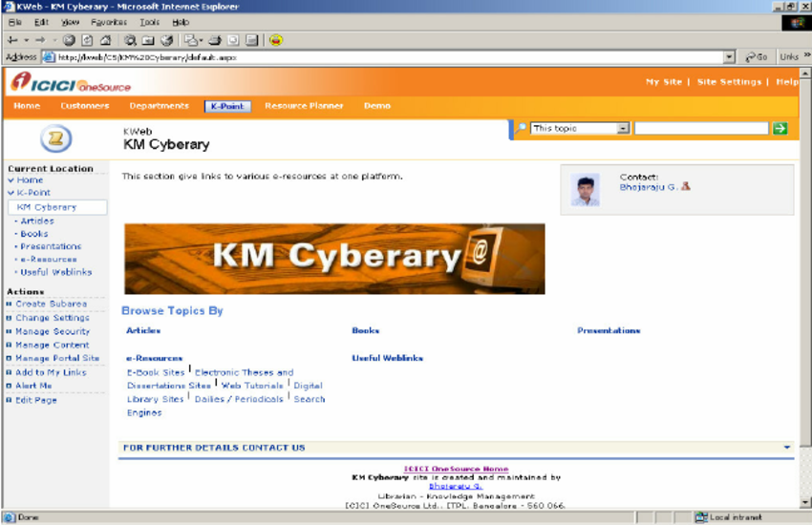Collapse the Home node in Current Location
This screenshot has width=812, height=525.
point(11,180)
